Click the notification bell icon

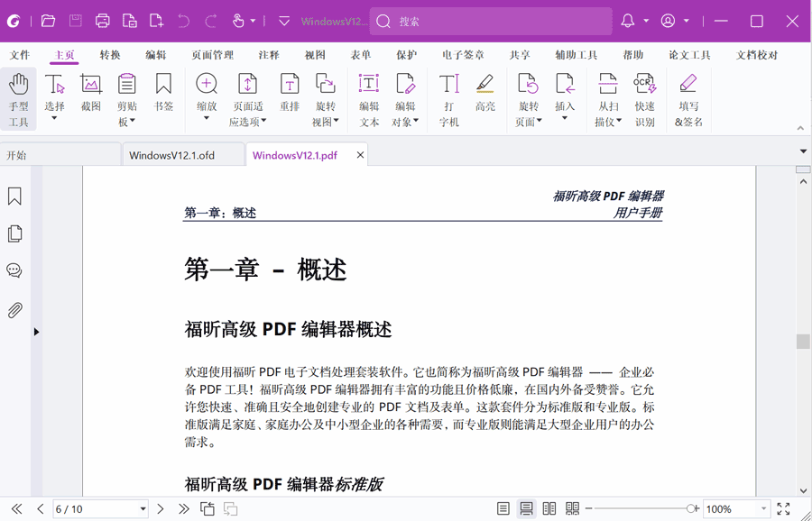(x=628, y=21)
